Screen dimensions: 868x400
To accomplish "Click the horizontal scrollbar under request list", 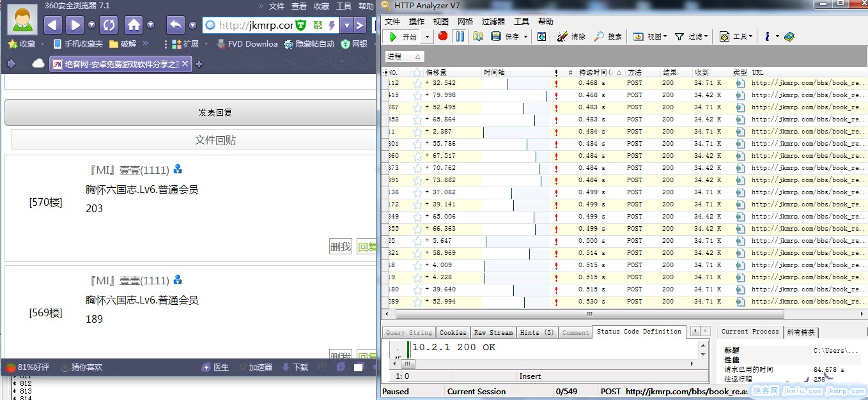I will [x=588, y=314].
